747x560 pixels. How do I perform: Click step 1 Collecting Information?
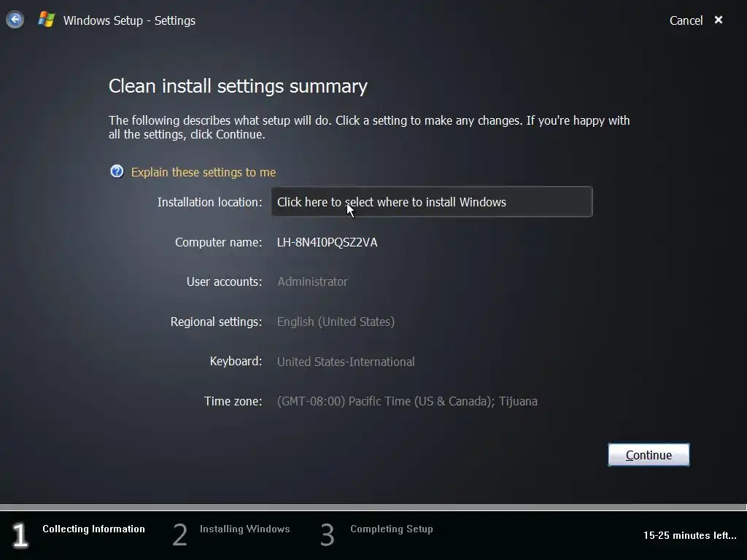[79, 534]
